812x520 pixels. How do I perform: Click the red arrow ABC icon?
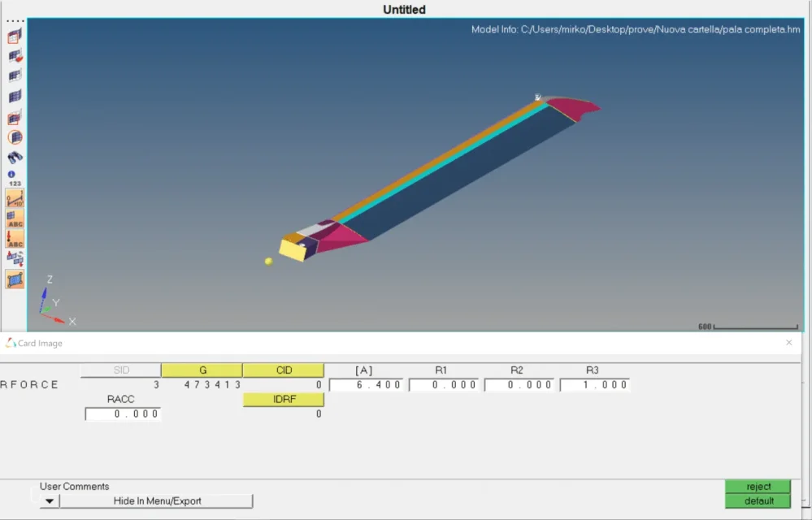tap(15, 239)
